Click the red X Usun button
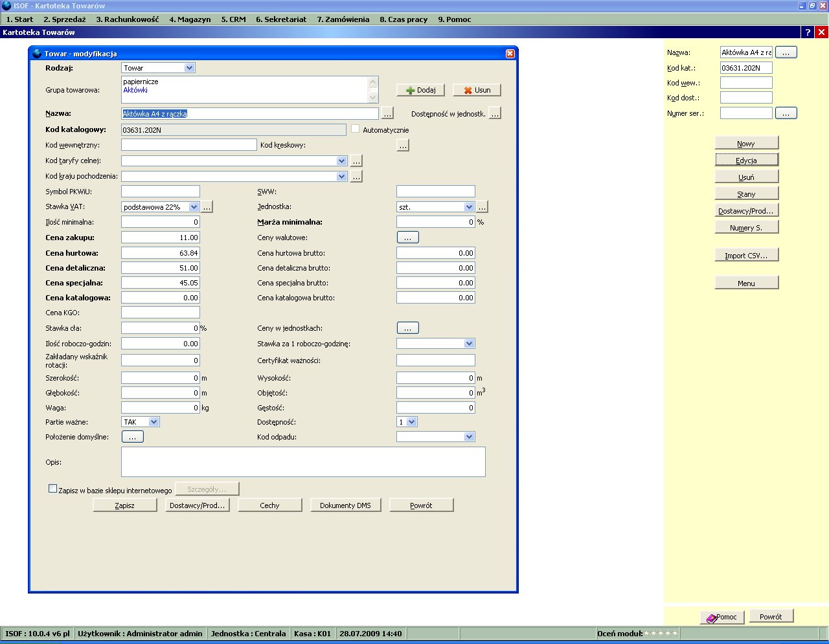The height and width of the screenshot is (644, 829). pos(477,91)
